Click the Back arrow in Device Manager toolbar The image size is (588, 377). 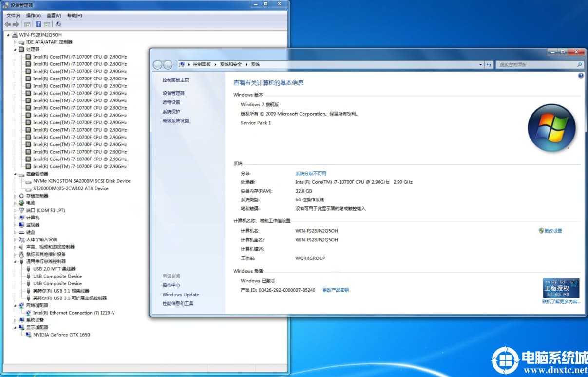[x=7, y=24]
